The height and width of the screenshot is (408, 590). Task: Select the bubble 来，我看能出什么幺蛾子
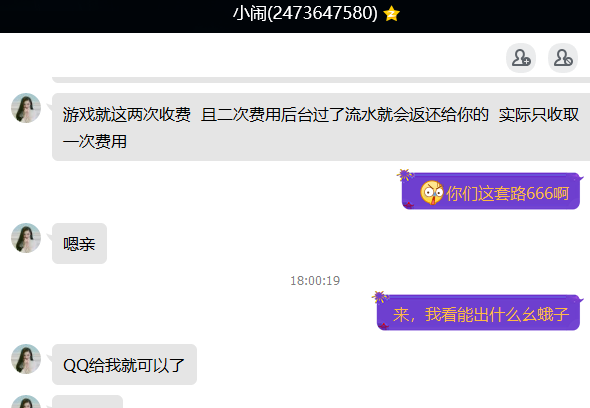click(x=478, y=312)
